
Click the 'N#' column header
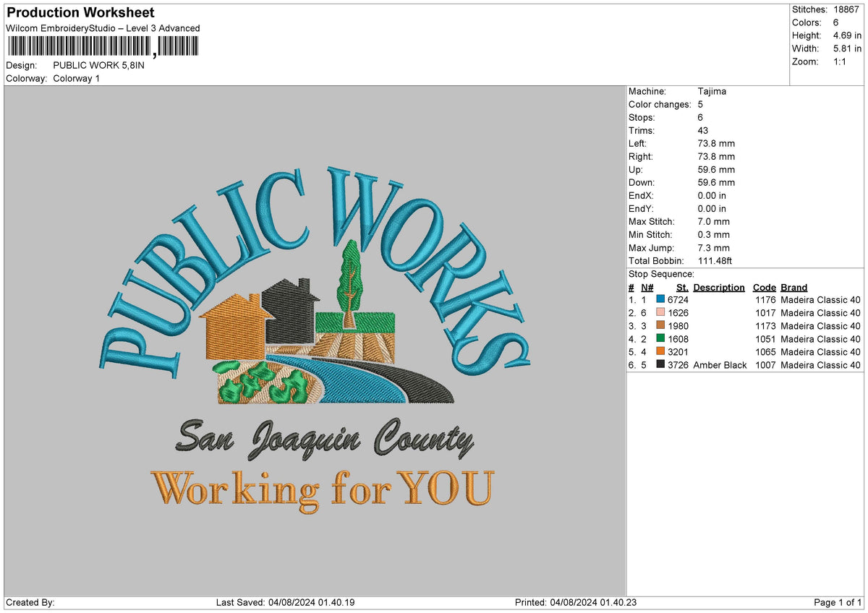click(647, 287)
